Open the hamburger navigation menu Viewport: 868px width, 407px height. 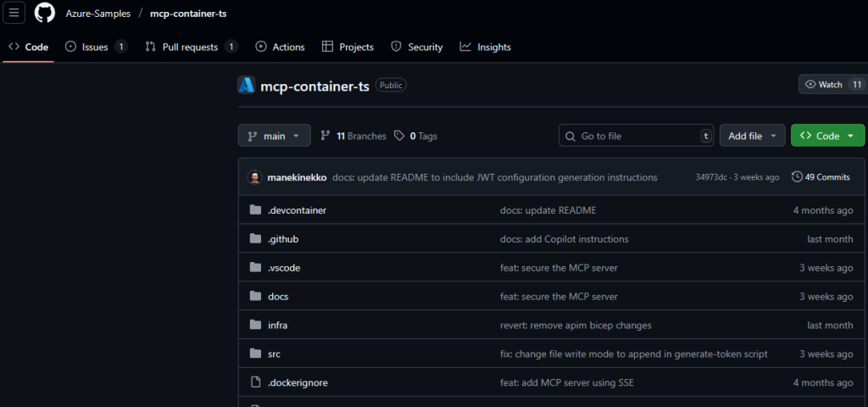tap(14, 13)
